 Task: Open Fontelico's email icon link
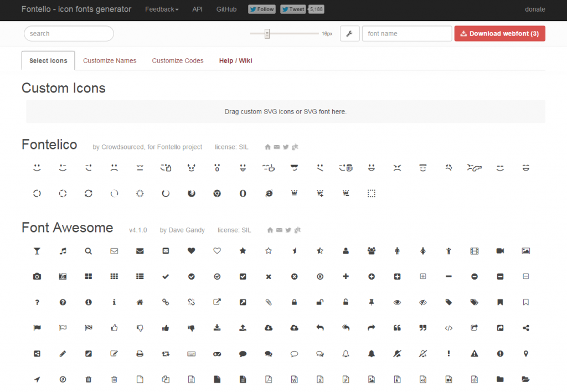click(x=277, y=147)
